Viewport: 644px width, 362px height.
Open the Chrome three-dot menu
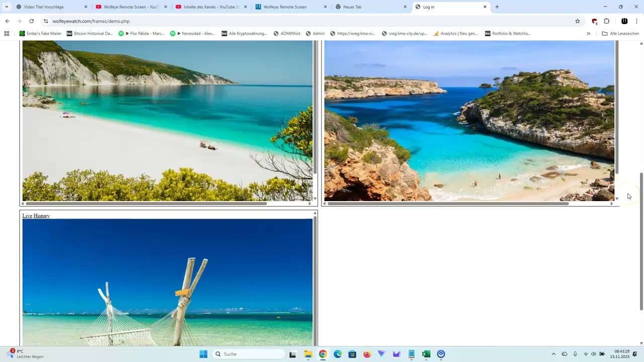636,21
